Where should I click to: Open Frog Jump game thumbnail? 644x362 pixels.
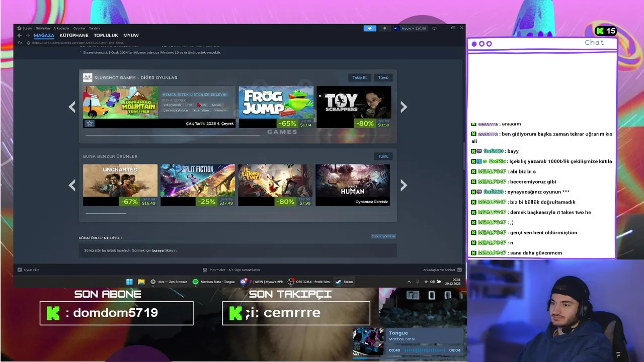276,103
